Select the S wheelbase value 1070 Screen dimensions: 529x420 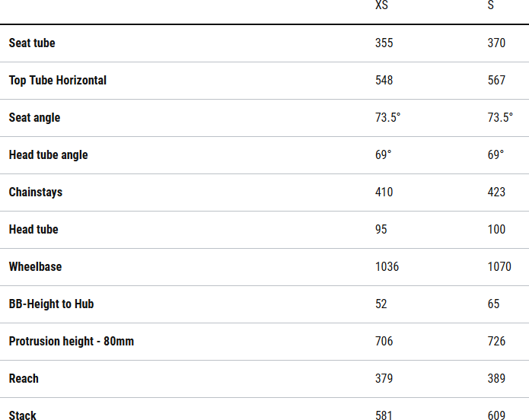[499, 267]
